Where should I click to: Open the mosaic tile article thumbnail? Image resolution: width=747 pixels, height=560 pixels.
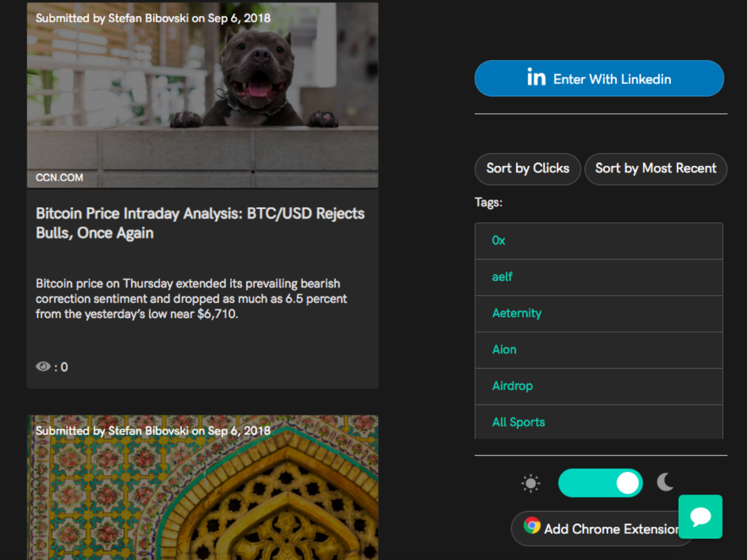pos(203,488)
